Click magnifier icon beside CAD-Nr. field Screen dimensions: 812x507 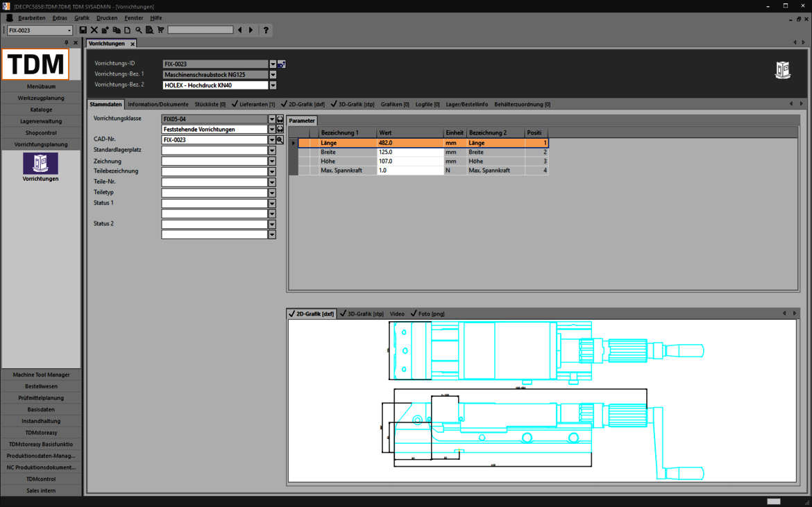[280, 139]
